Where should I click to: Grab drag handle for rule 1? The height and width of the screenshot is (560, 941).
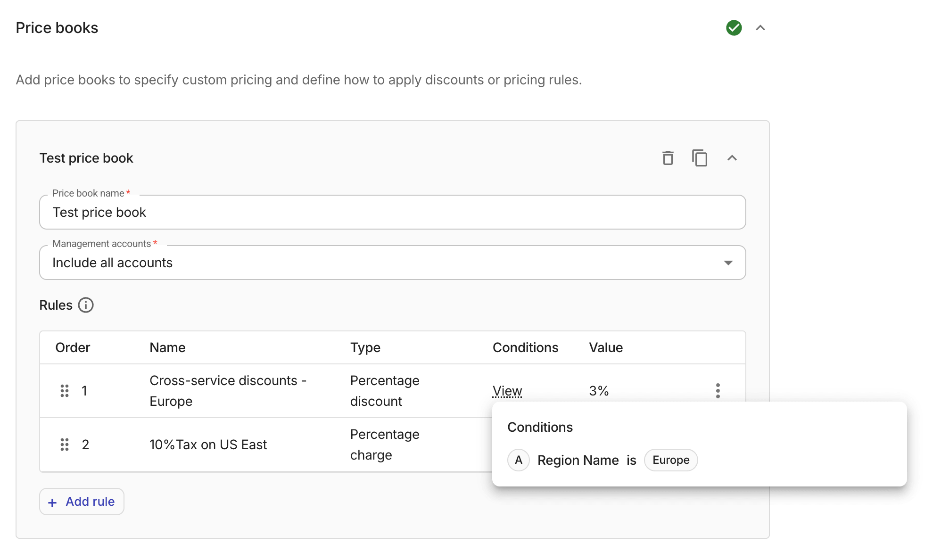point(65,391)
